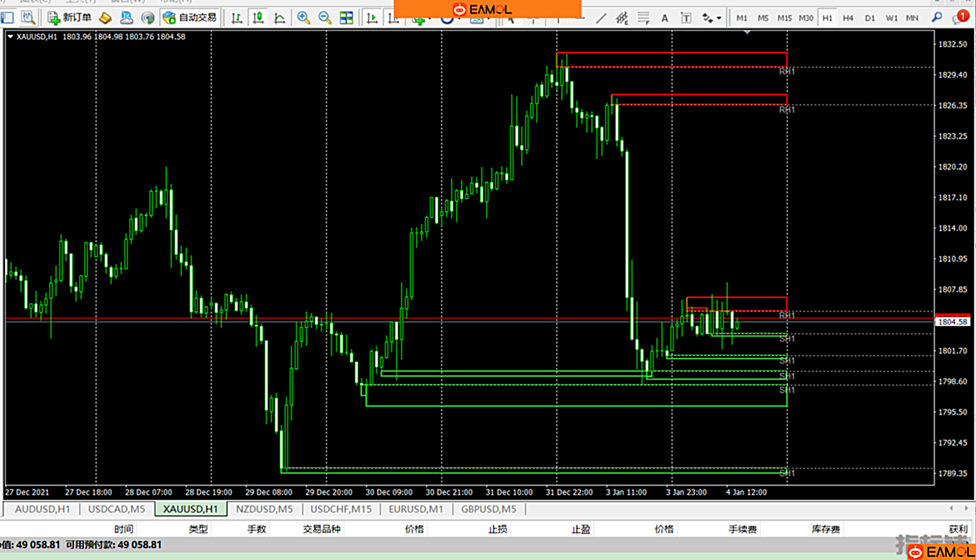Open the arrows objects dropdown
This screenshot has height=560, width=976.
(x=711, y=18)
